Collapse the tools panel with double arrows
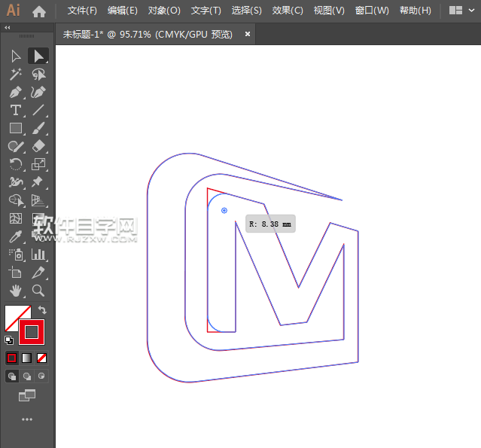This screenshot has height=448, width=481. click(x=8, y=27)
